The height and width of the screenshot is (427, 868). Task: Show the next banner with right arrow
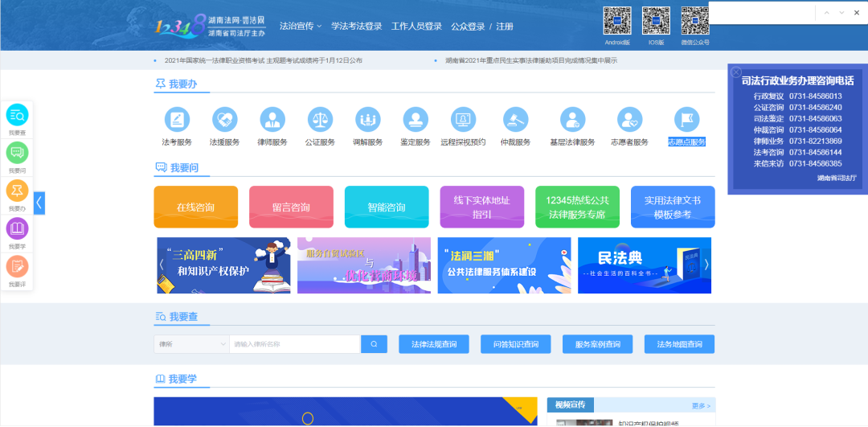tap(706, 264)
